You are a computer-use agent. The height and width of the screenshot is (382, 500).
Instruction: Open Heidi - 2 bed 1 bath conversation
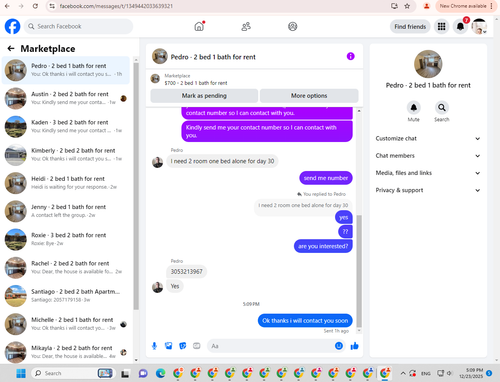[66, 183]
